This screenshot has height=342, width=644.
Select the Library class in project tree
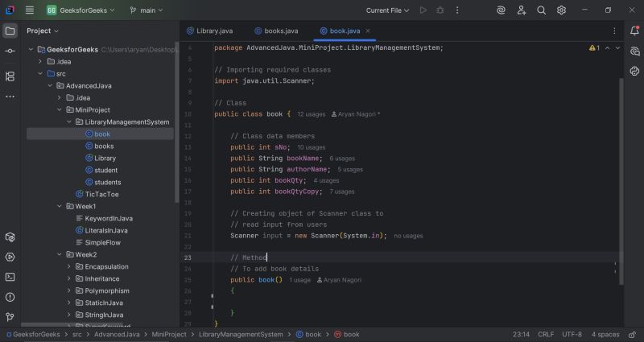click(x=101, y=158)
